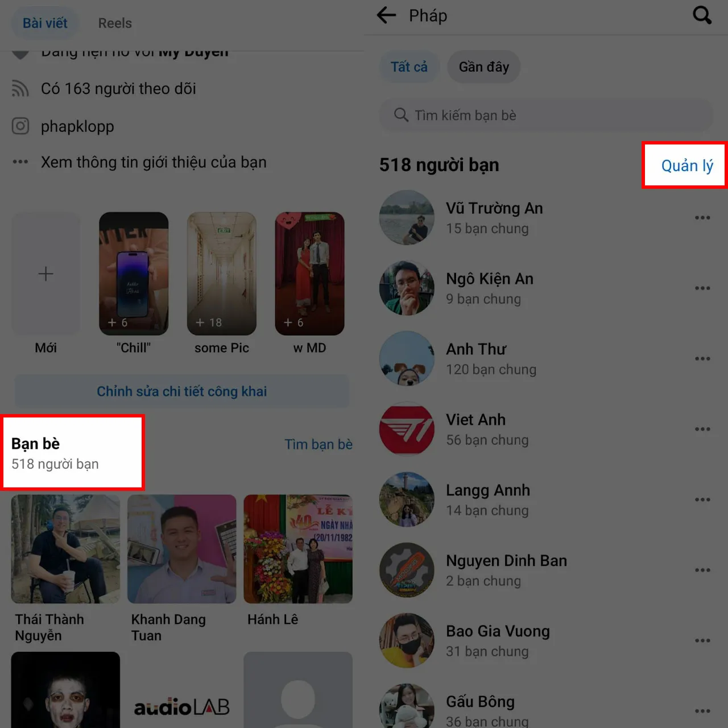Tap the back arrow next to Pháp

[386, 15]
